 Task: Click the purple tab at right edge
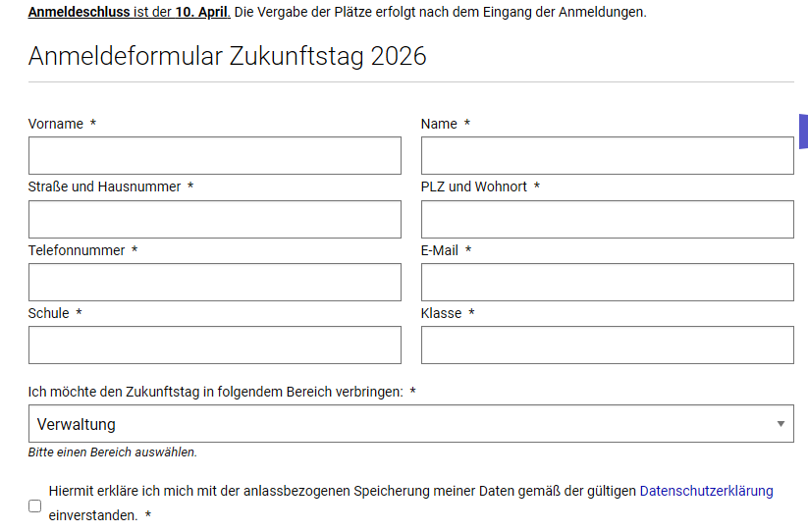coord(802,130)
